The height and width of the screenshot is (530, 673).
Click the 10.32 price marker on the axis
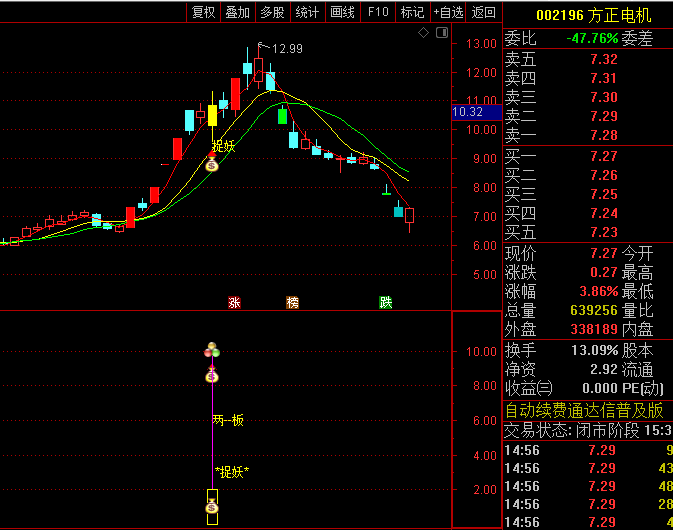(468, 112)
